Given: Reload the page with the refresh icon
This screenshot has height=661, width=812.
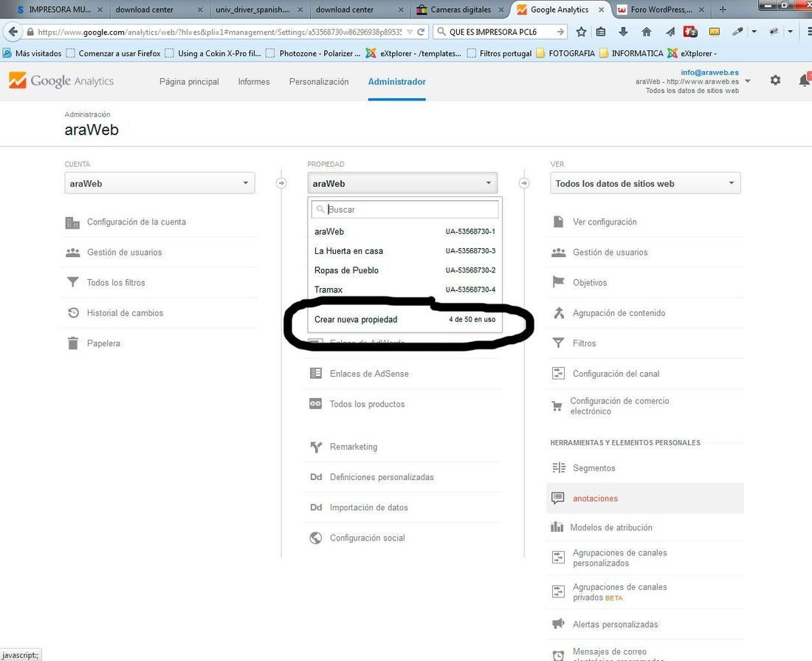Looking at the screenshot, I should (421, 32).
